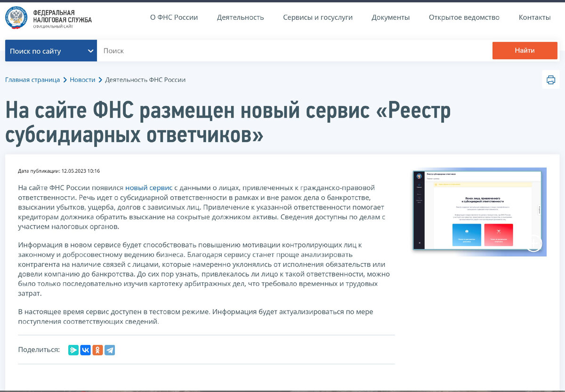Open the «Открытое ведомство» menu
565x392 pixels.
point(464,17)
